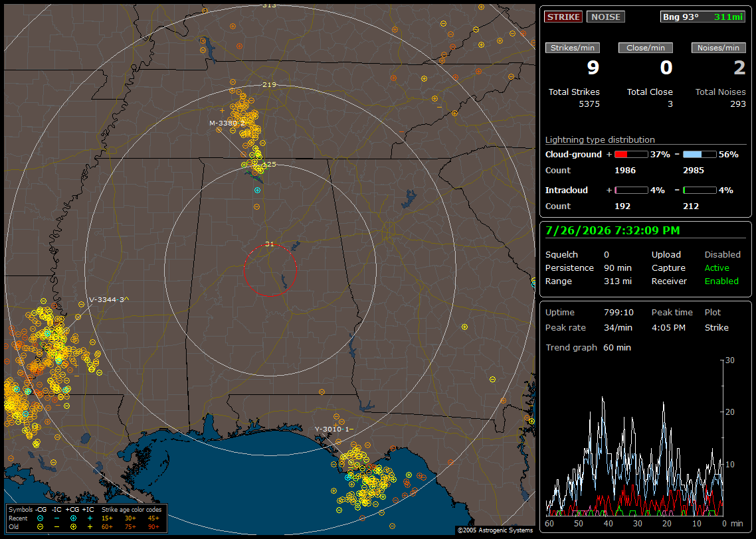The image size is (756, 539).
Task: Click the Persistence value 90 min
Action: tap(618, 268)
